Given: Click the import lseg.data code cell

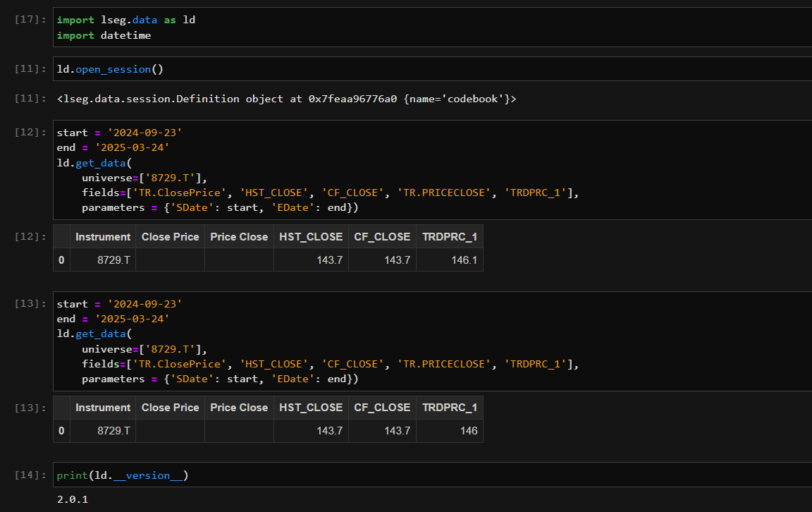Looking at the screenshot, I should pyautogui.click(x=123, y=27).
